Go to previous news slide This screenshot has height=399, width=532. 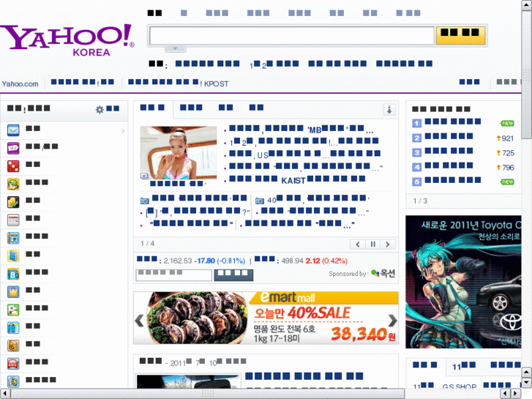[x=358, y=244]
